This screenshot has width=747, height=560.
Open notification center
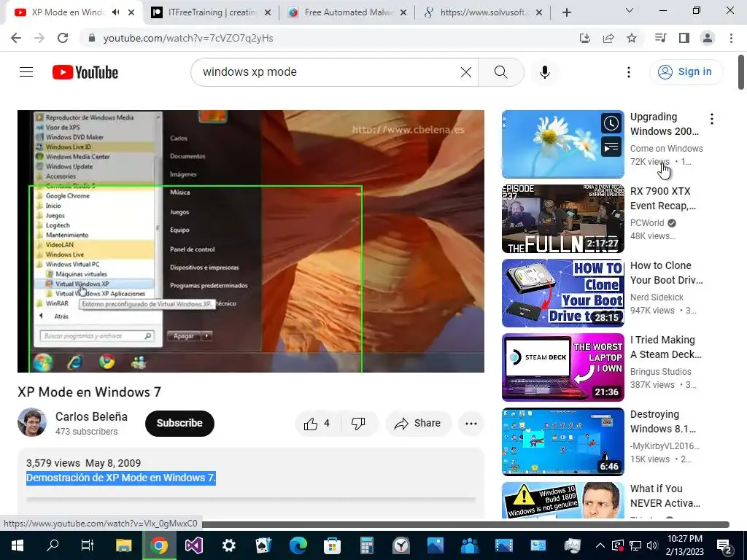pyautogui.click(x=724, y=546)
